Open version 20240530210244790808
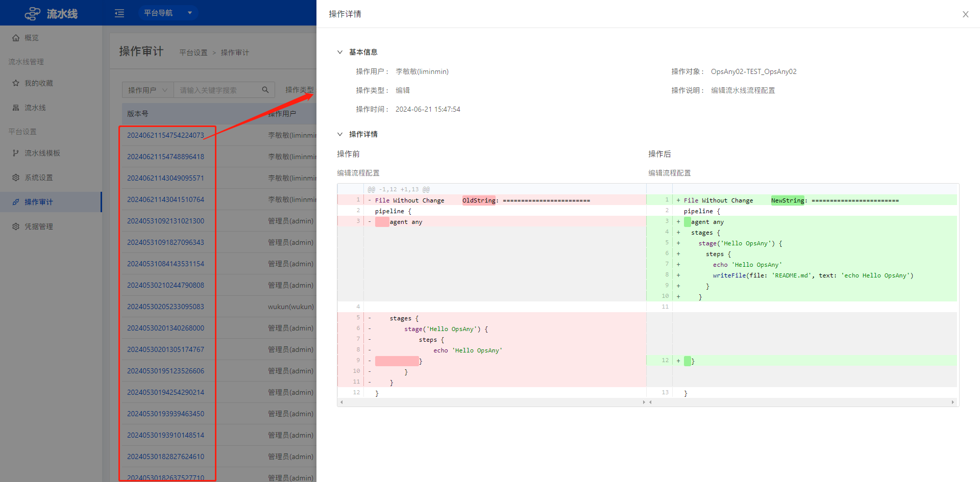 pyautogui.click(x=165, y=285)
